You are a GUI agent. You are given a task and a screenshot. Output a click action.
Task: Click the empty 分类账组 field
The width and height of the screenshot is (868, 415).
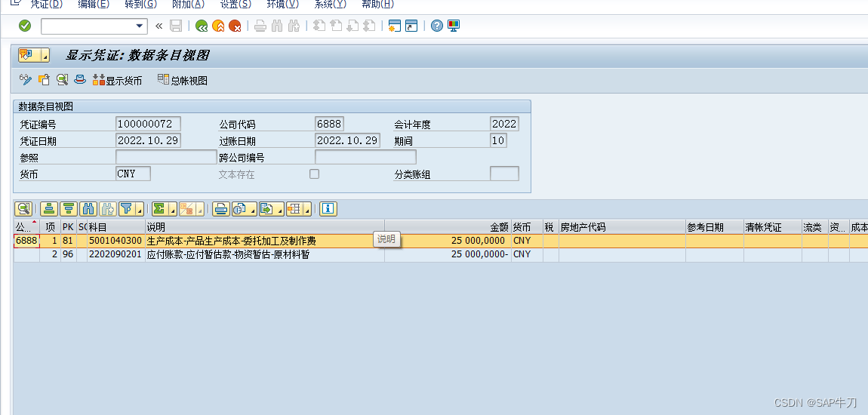[x=504, y=174]
